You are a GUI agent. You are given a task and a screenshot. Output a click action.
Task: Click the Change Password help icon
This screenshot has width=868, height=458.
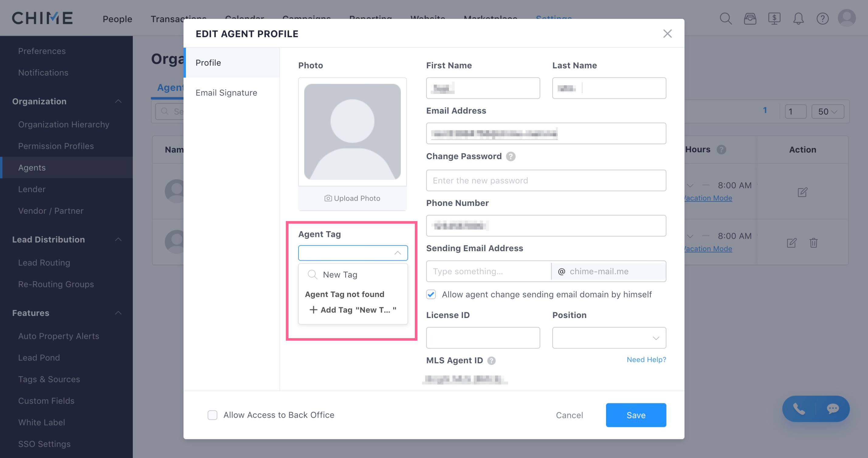coord(511,156)
